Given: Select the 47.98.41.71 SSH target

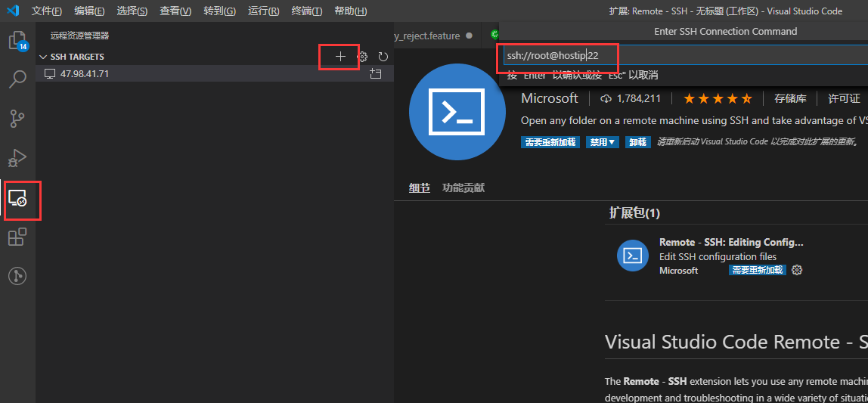Looking at the screenshot, I should (x=214, y=73).
